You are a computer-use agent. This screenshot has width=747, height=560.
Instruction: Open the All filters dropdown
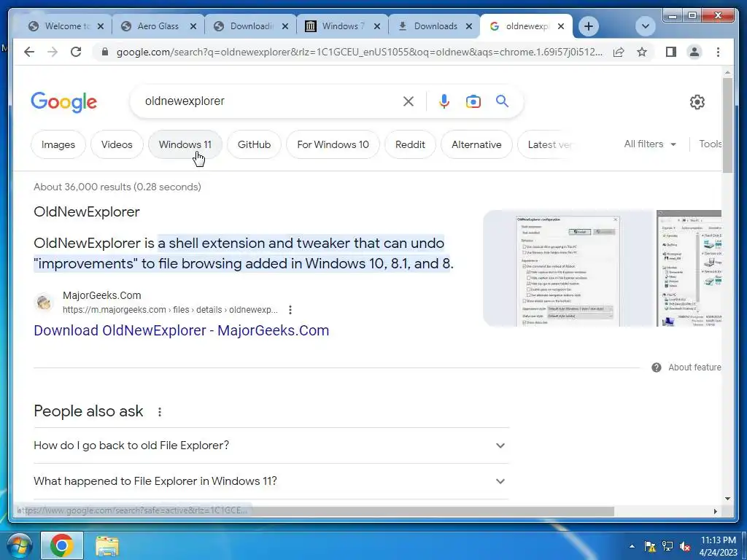650,144
